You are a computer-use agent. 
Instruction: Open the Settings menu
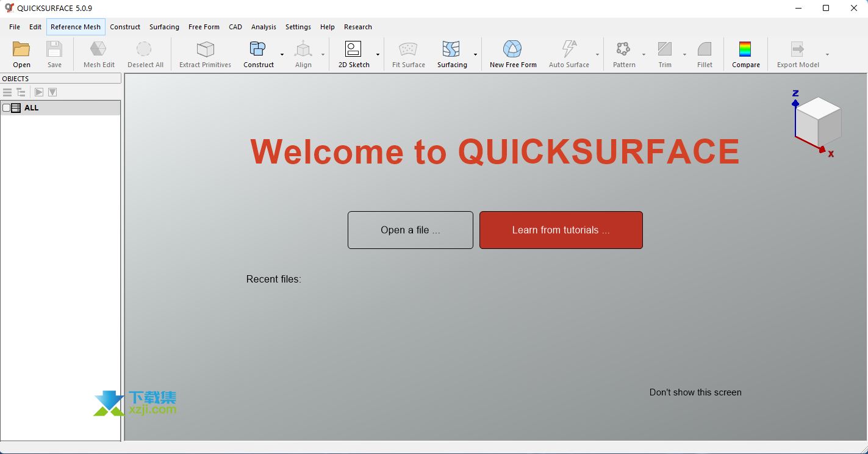tap(298, 27)
